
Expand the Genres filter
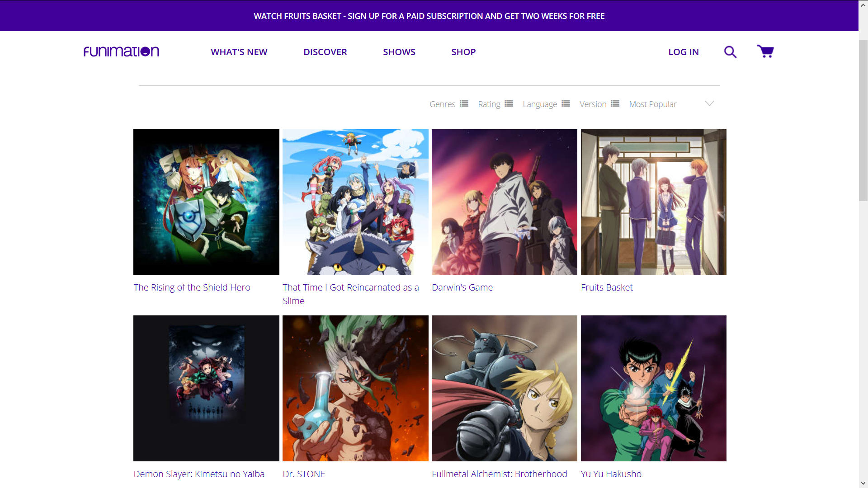443,104
